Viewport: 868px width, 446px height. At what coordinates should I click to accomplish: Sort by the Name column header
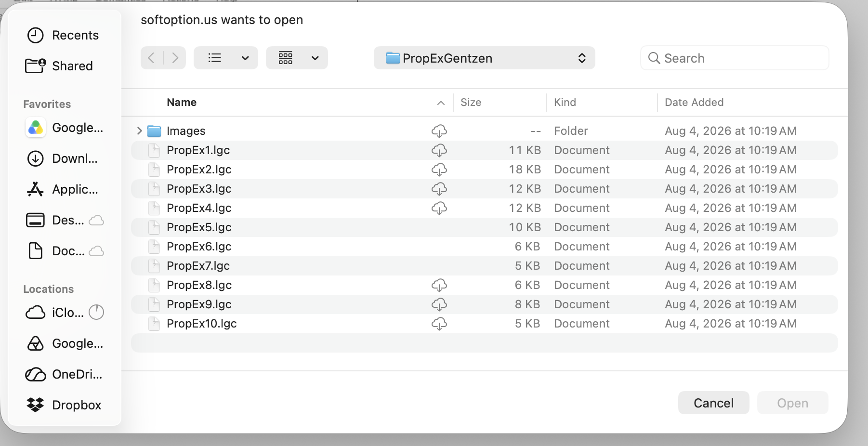[182, 102]
